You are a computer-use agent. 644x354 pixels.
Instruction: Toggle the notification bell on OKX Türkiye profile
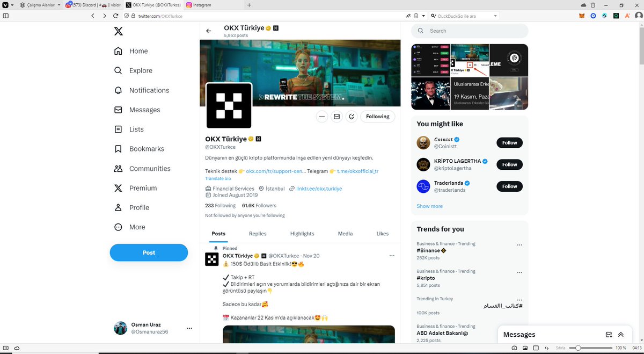coord(352,117)
